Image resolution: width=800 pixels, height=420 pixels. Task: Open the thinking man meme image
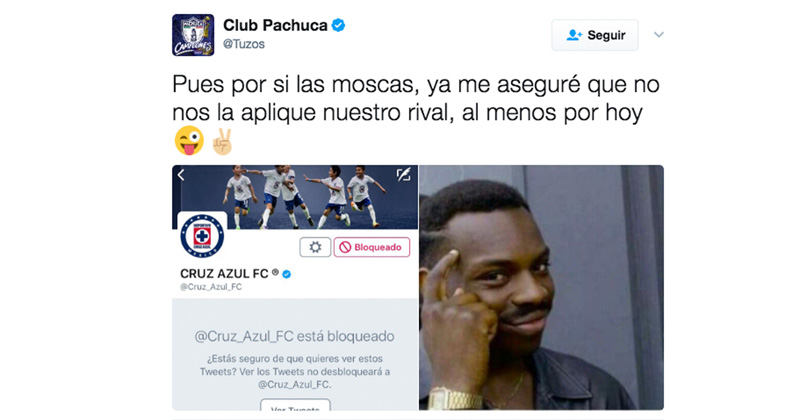click(541, 287)
